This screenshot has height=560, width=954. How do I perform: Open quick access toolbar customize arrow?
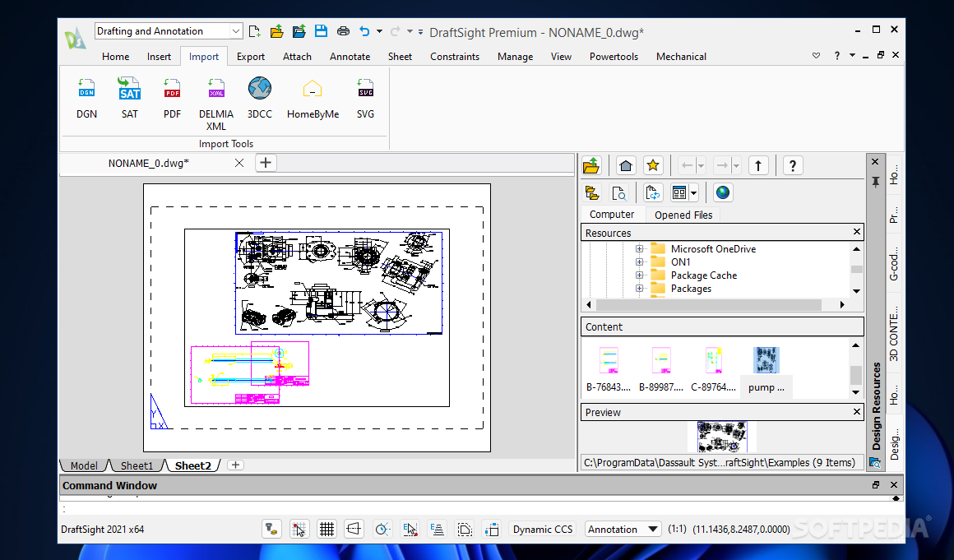pyautogui.click(x=421, y=31)
